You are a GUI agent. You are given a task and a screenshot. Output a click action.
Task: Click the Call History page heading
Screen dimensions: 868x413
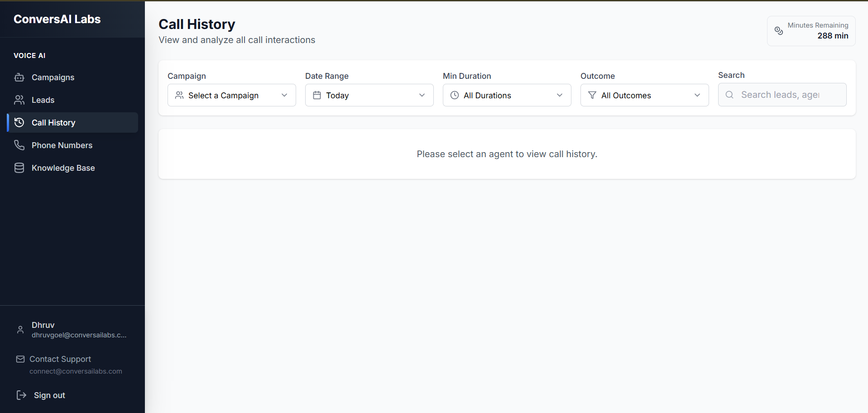point(197,24)
